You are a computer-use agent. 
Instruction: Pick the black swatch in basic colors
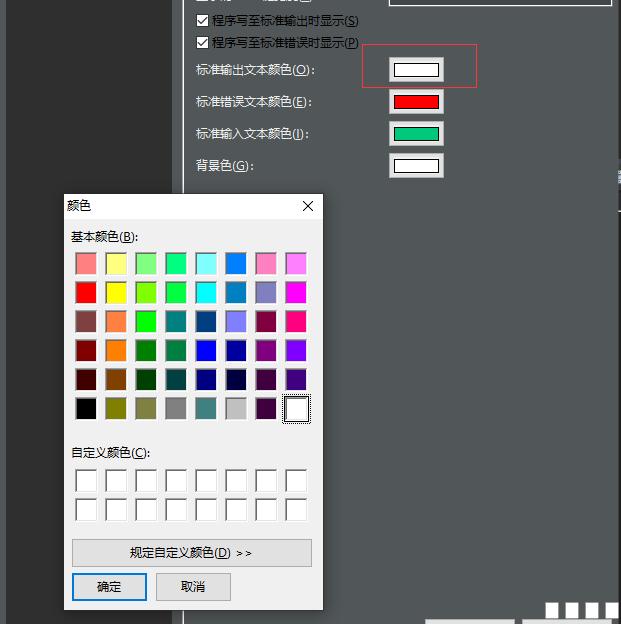[x=86, y=409]
